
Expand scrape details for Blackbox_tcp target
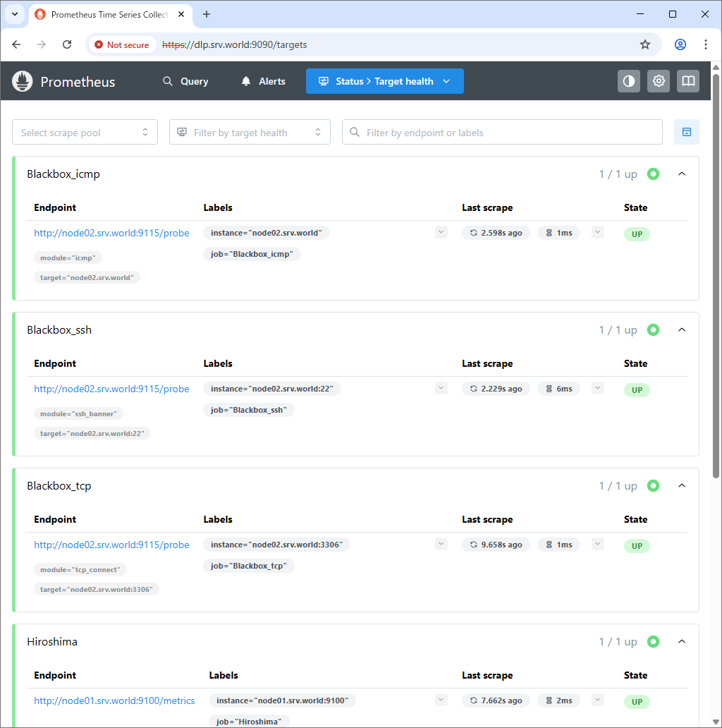click(x=598, y=544)
